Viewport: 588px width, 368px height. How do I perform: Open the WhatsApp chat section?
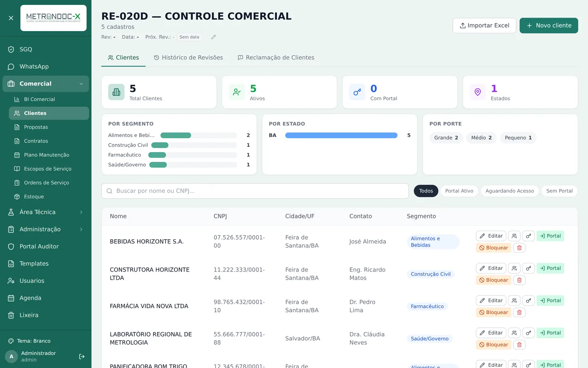click(x=46, y=67)
